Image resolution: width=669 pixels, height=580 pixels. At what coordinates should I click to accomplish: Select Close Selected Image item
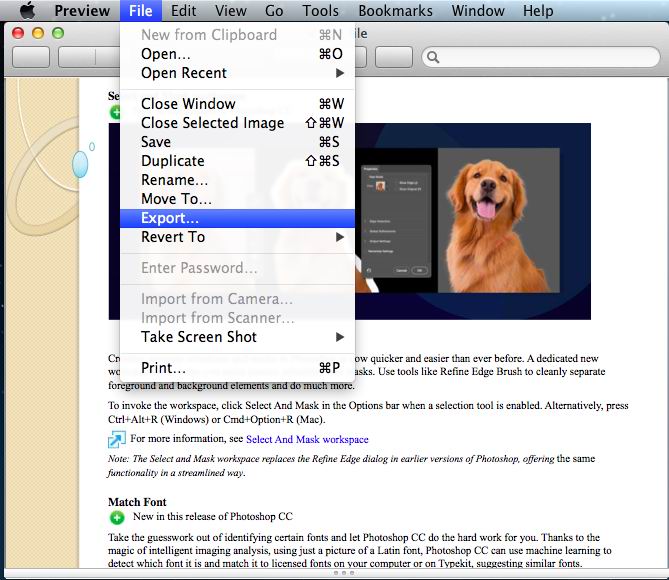[x=237, y=123]
